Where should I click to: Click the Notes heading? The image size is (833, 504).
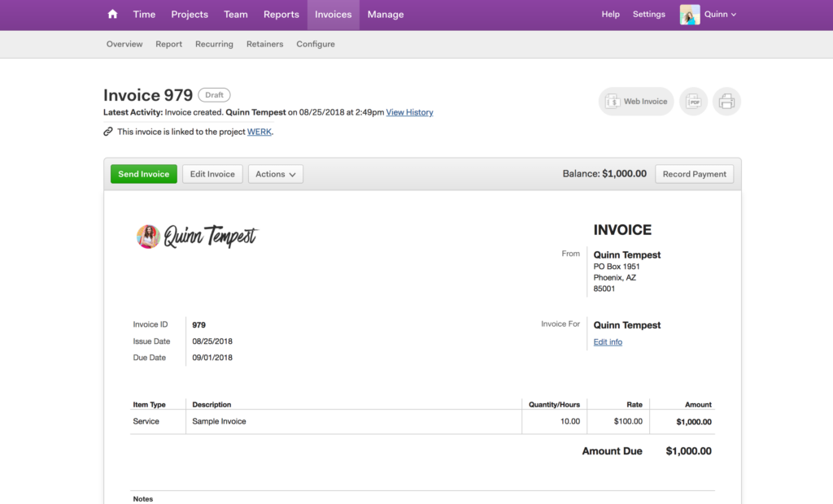click(x=143, y=498)
